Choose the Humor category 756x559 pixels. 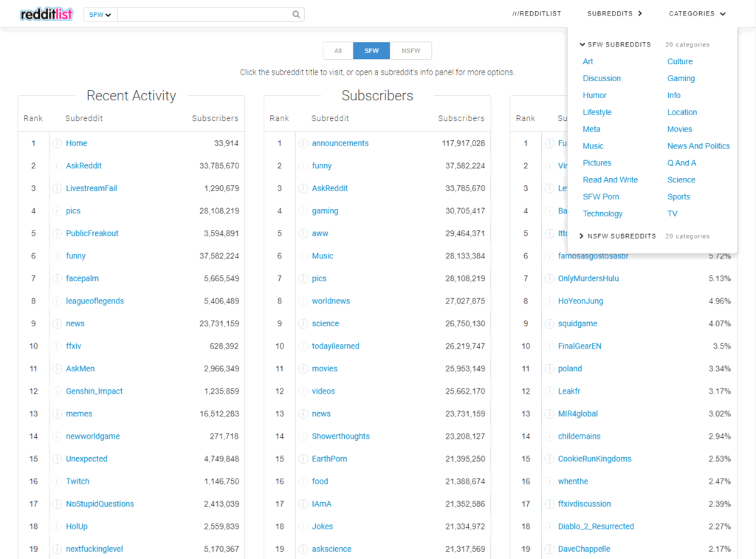coord(594,95)
